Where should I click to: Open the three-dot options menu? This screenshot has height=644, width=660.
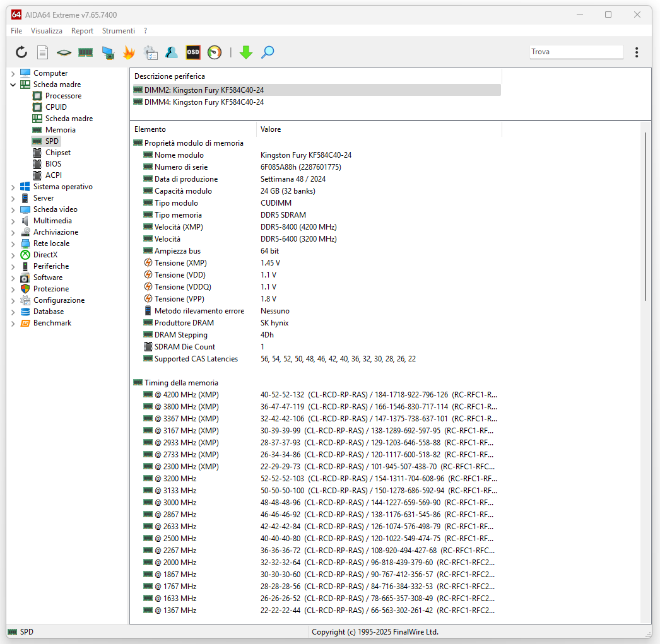[637, 52]
